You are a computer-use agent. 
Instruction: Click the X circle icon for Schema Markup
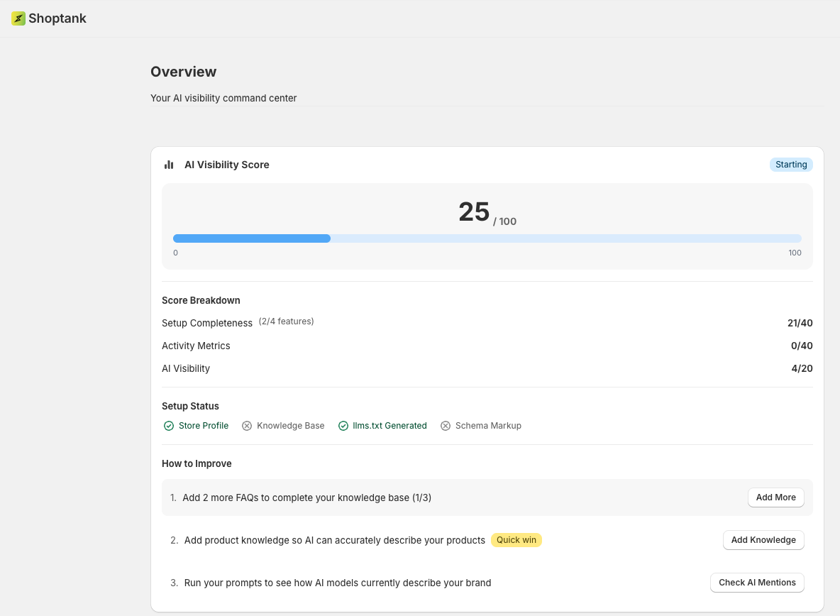[x=446, y=426]
